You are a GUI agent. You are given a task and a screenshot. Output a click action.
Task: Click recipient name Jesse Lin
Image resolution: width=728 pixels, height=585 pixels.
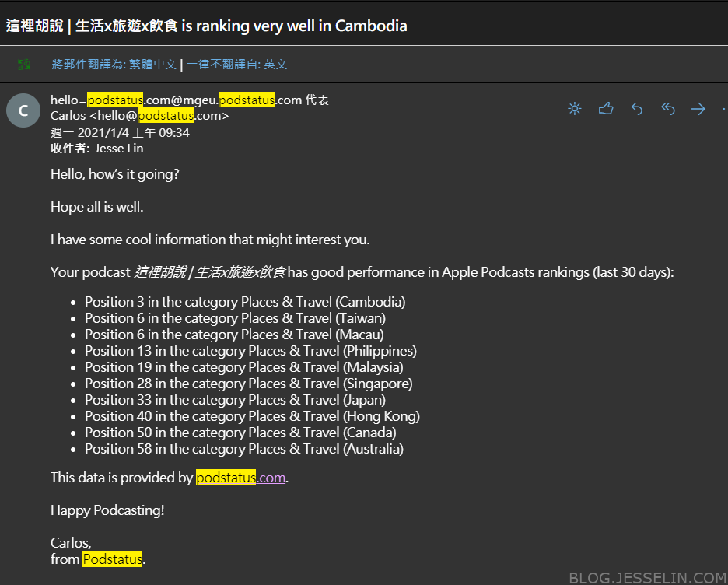click(119, 149)
